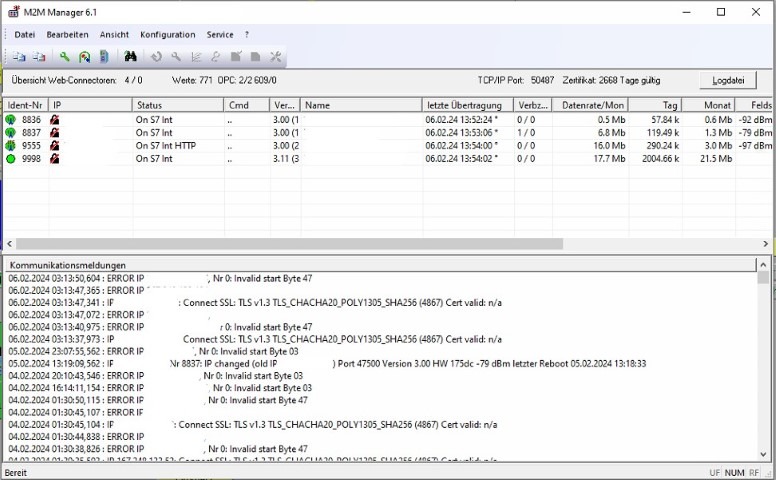Click the first toolbar icon with blue documents
The width and height of the screenshot is (776, 480).
19,57
